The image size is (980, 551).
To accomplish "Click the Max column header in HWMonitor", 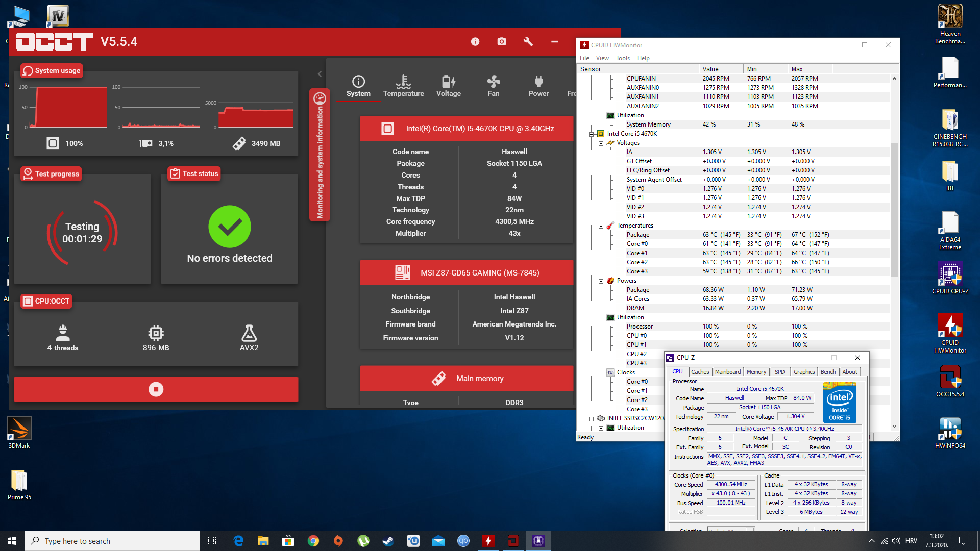I will (x=810, y=69).
